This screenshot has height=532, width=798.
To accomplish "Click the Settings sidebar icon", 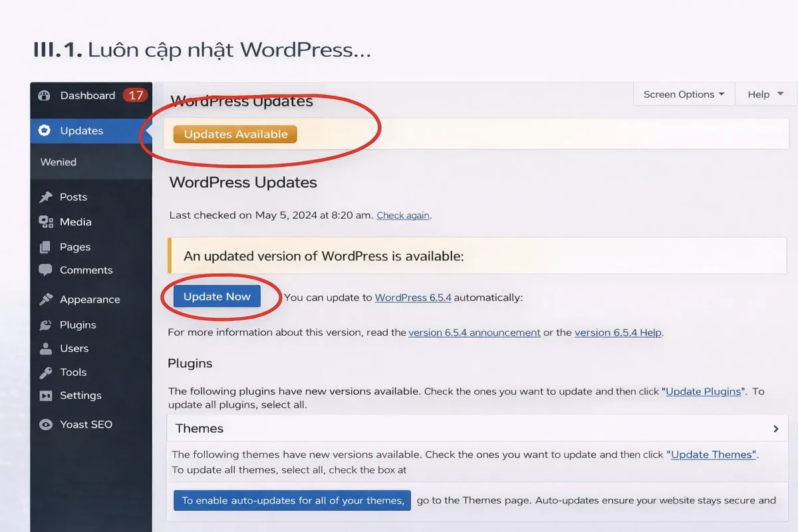I will point(45,396).
